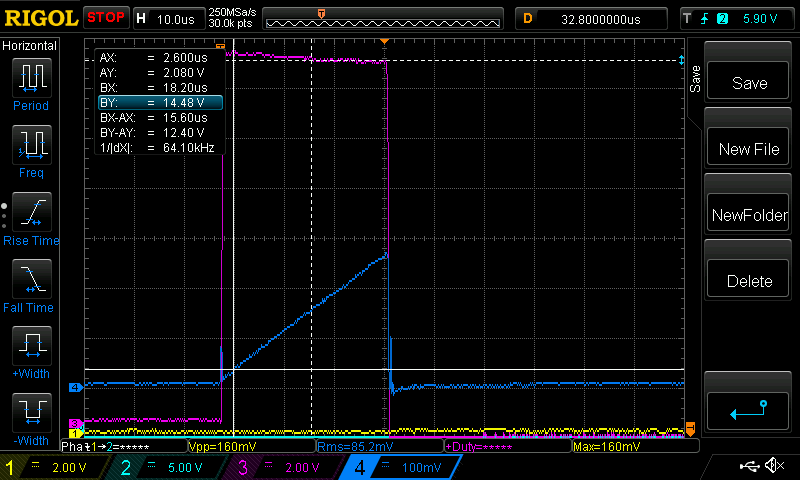Select the highlighted BY cursor readout

pos(159,102)
